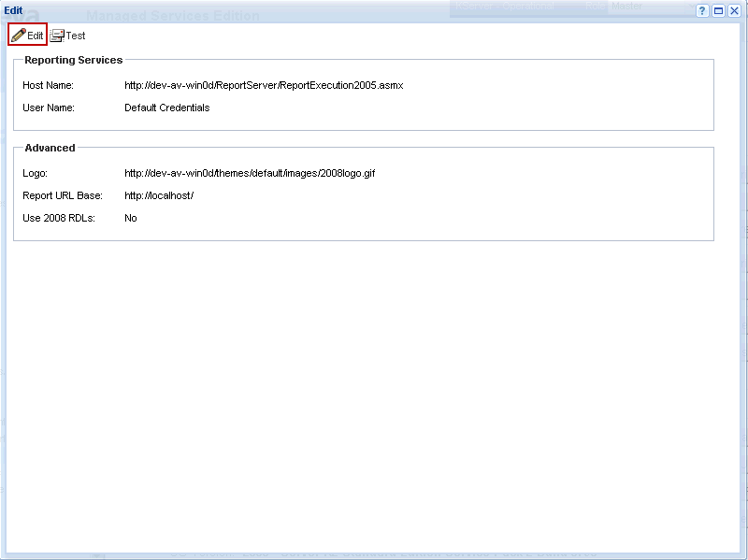This screenshot has height=560, width=748.
Task: Click the Use 2008 RDLs label
Action: tap(59, 218)
